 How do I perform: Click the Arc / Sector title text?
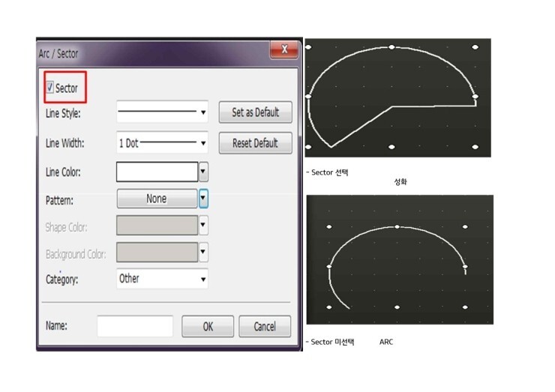[x=58, y=54]
